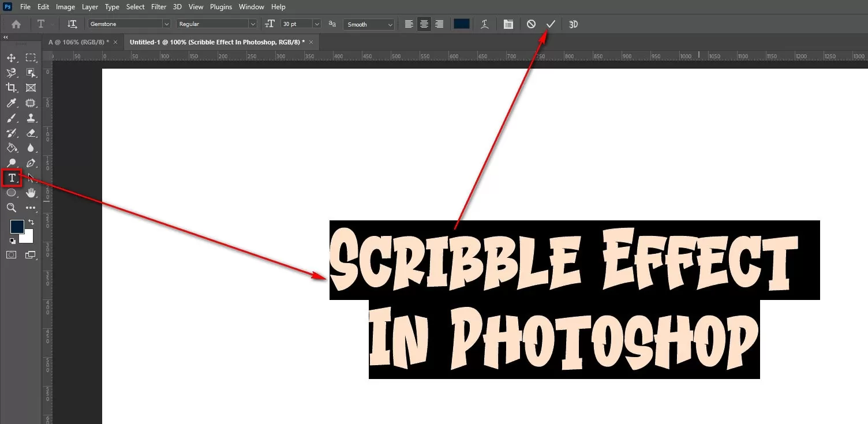Select the Frame tool

click(x=31, y=88)
